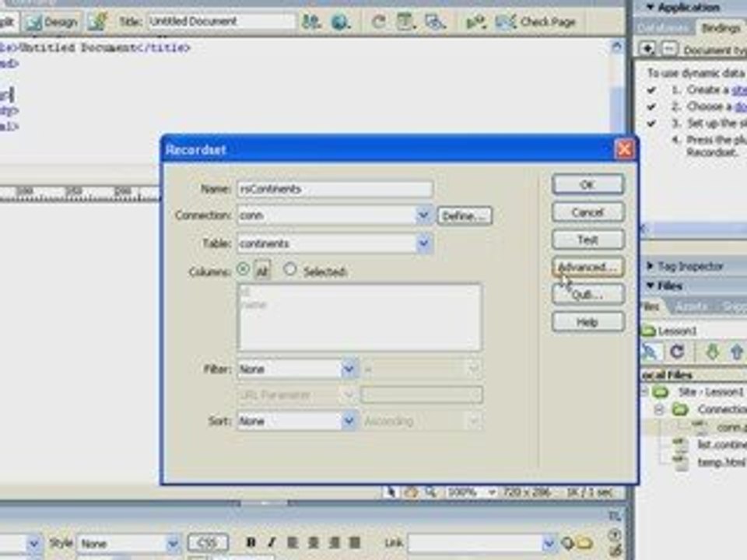Click the Browse for File folder icon near Link
The image size is (747, 560).
tap(584, 543)
